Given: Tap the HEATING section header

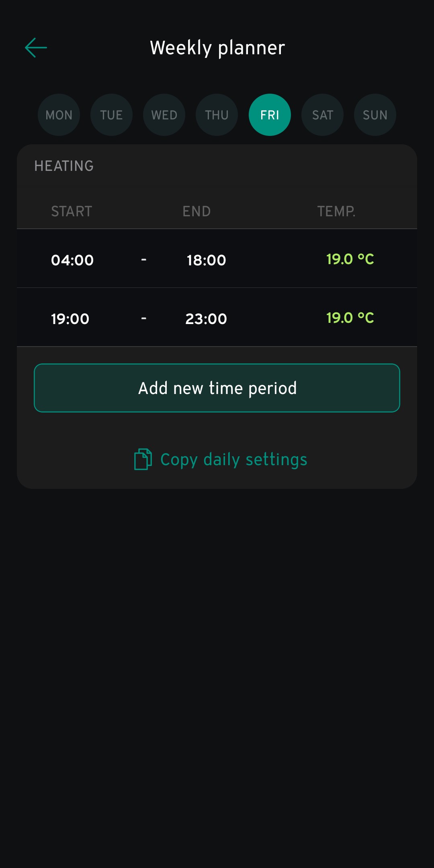Looking at the screenshot, I should point(64,166).
